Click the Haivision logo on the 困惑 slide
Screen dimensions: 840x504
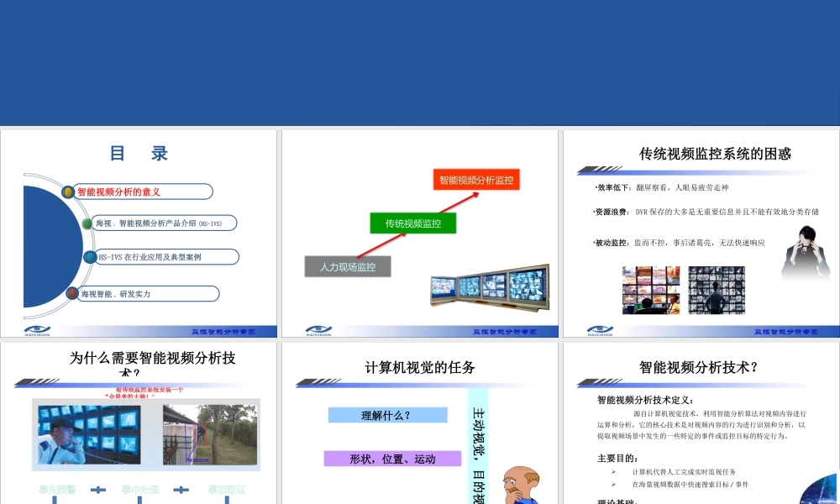tap(600, 331)
